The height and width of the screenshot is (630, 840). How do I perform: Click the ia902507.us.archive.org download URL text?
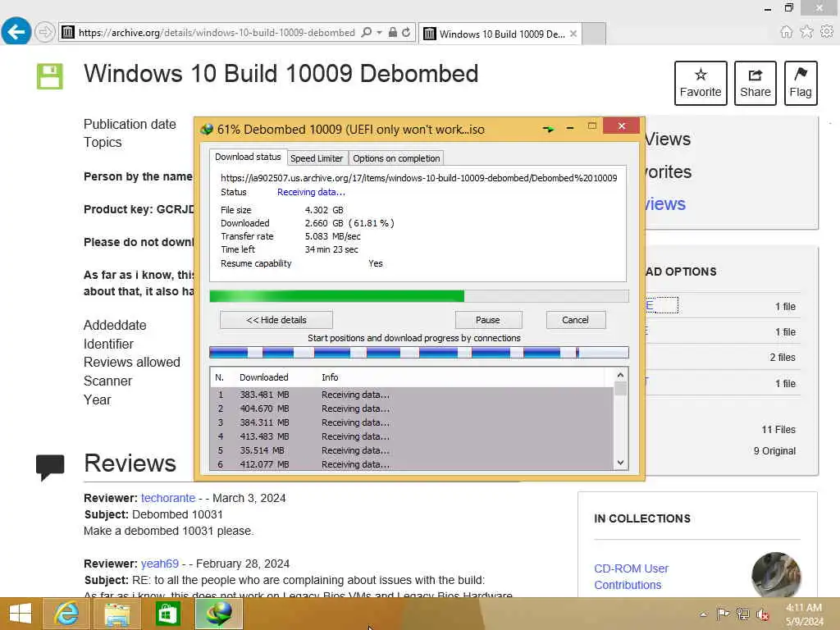[x=419, y=178]
